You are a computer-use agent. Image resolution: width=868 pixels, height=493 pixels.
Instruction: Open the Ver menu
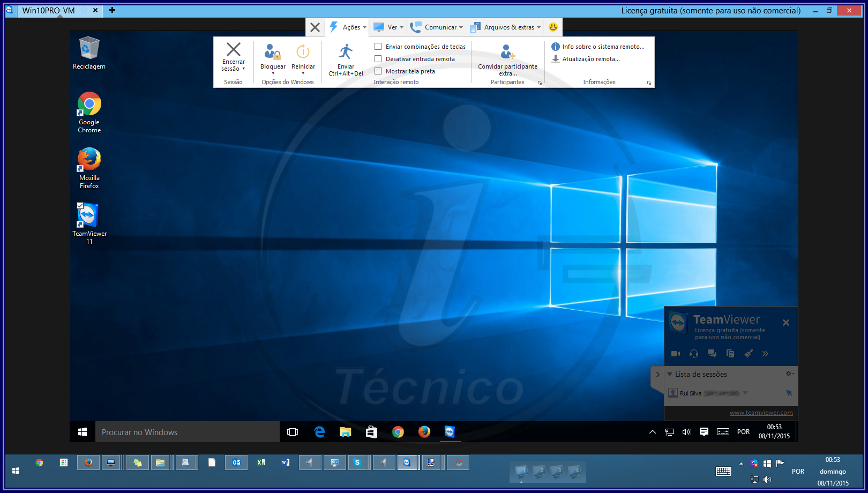click(x=389, y=27)
